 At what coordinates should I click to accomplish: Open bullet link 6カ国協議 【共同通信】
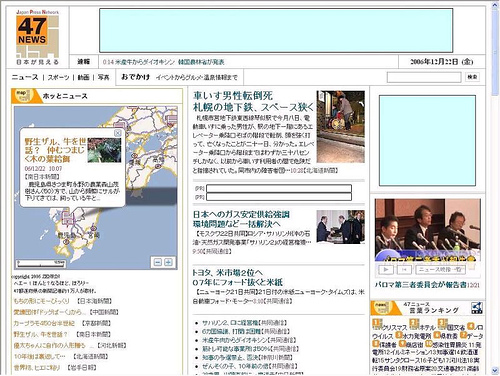pyautogui.click(x=246, y=331)
